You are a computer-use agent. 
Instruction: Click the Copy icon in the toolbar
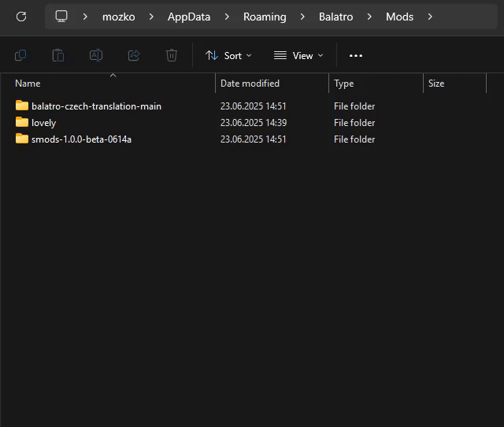click(x=20, y=55)
